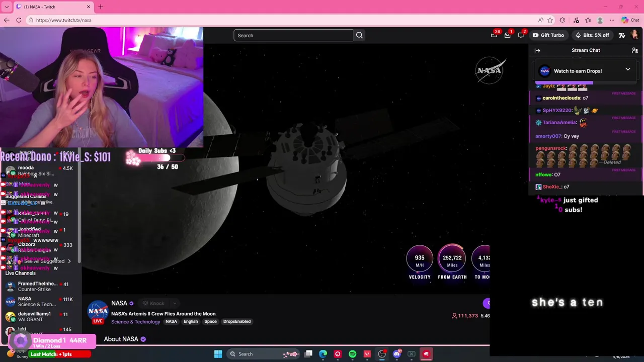The image size is (644, 362).
Task: Click the Knock button beside NASA name
Action: tap(153, 303)
